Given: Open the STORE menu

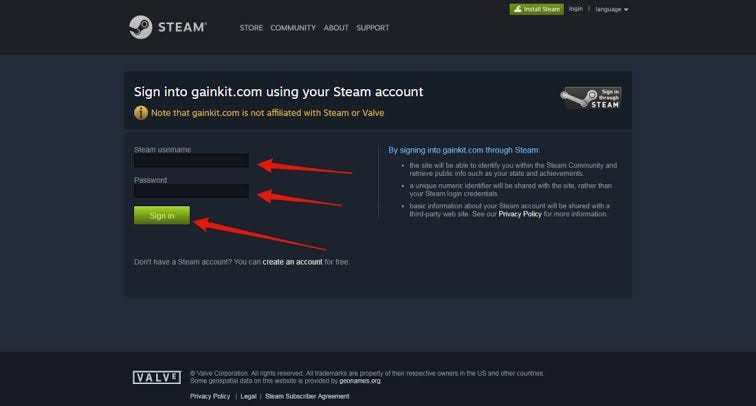Looking at the screenshot, I should pyautogui.click(x=251, y=28).
